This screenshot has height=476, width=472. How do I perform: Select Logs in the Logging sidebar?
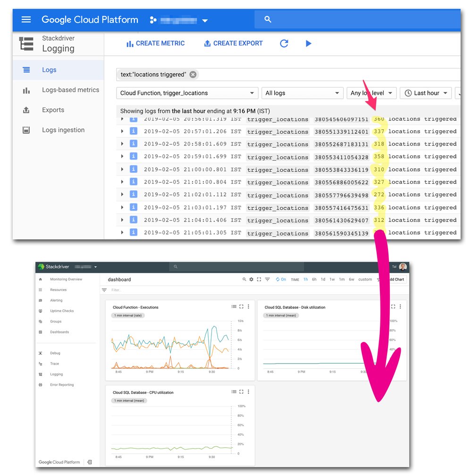[58, 70]
